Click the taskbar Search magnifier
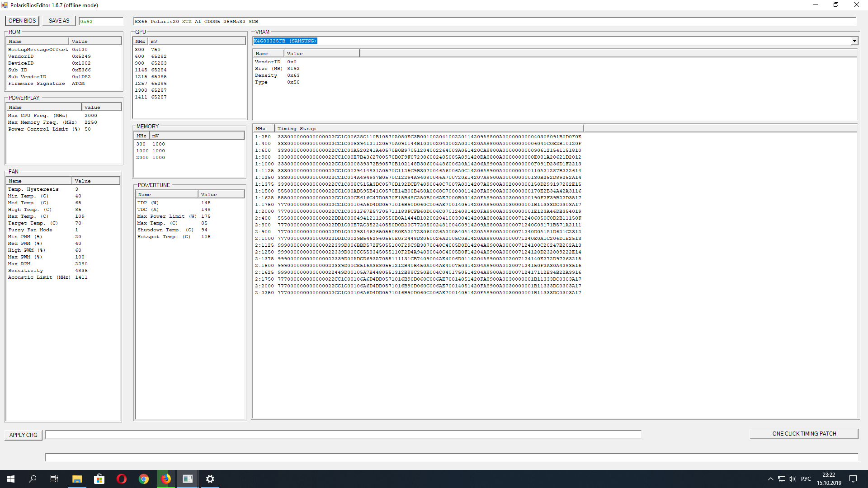 coord(33,479)
